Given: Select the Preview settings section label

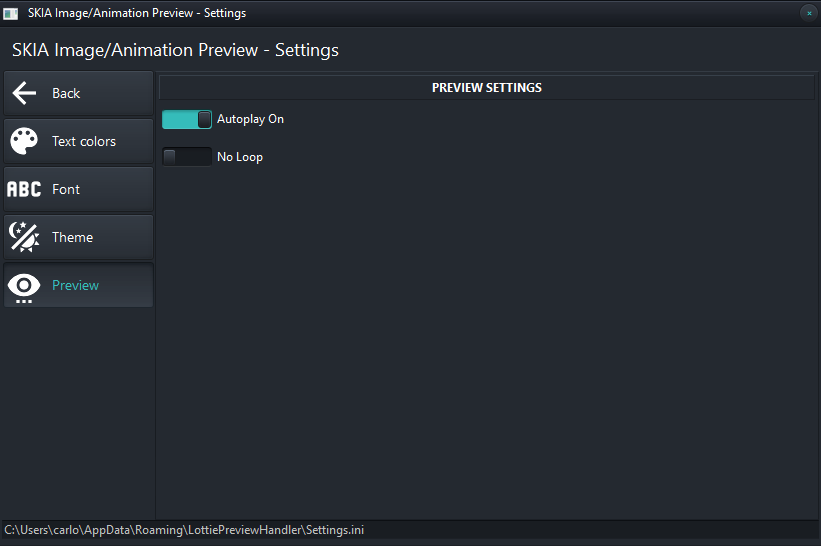Looking at the screenshot, I should coord(75,285).
